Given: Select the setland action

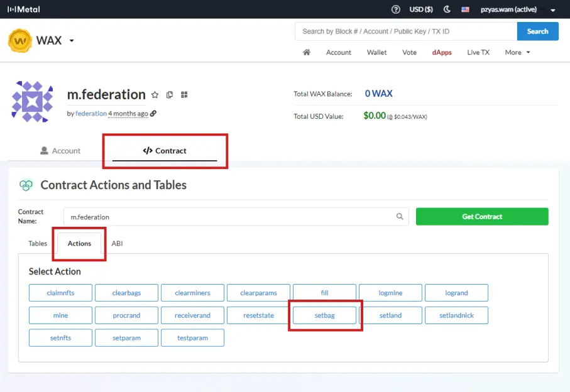Looking at the screenshot, I should 390,315.
